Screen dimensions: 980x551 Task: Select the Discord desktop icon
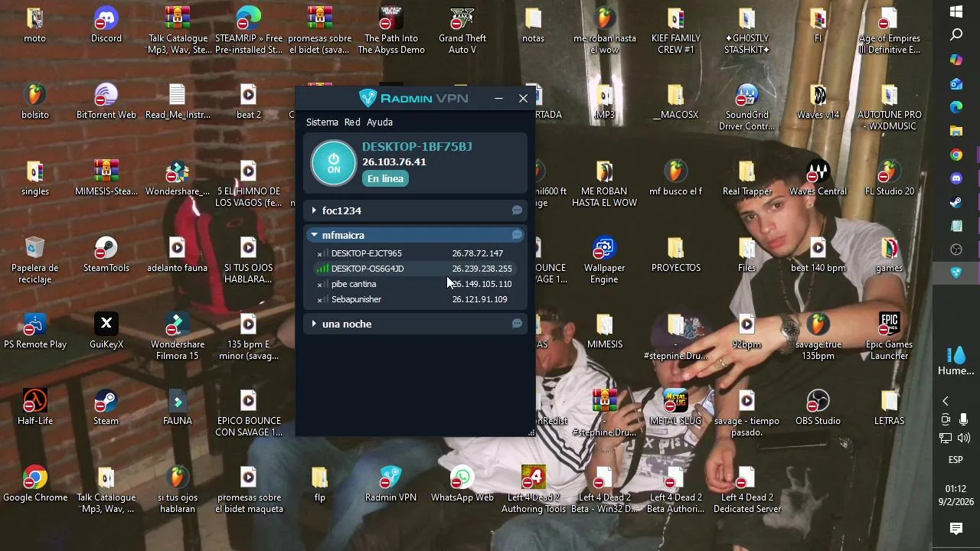coord(106,26)
